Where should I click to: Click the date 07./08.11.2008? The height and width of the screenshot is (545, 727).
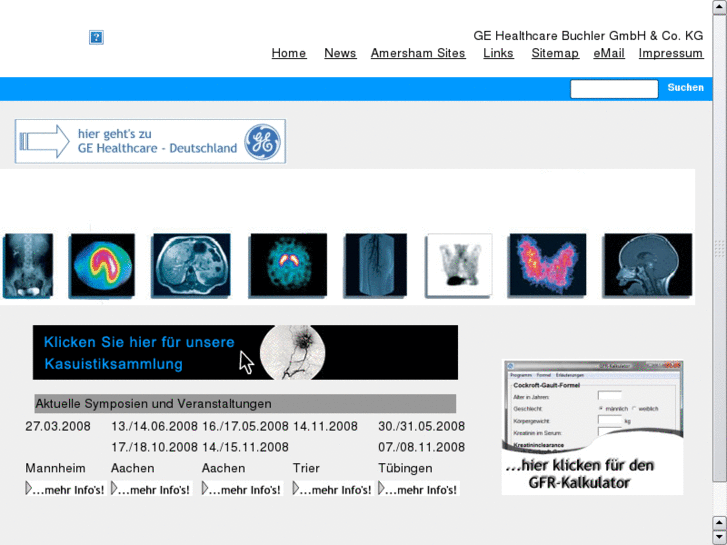pos(421,447)
